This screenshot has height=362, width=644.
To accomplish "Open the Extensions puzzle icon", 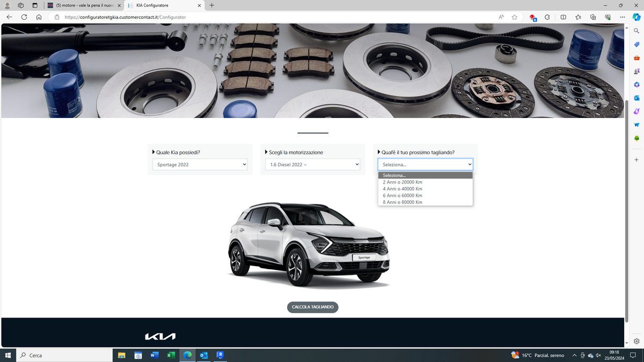I will [547, 17].
